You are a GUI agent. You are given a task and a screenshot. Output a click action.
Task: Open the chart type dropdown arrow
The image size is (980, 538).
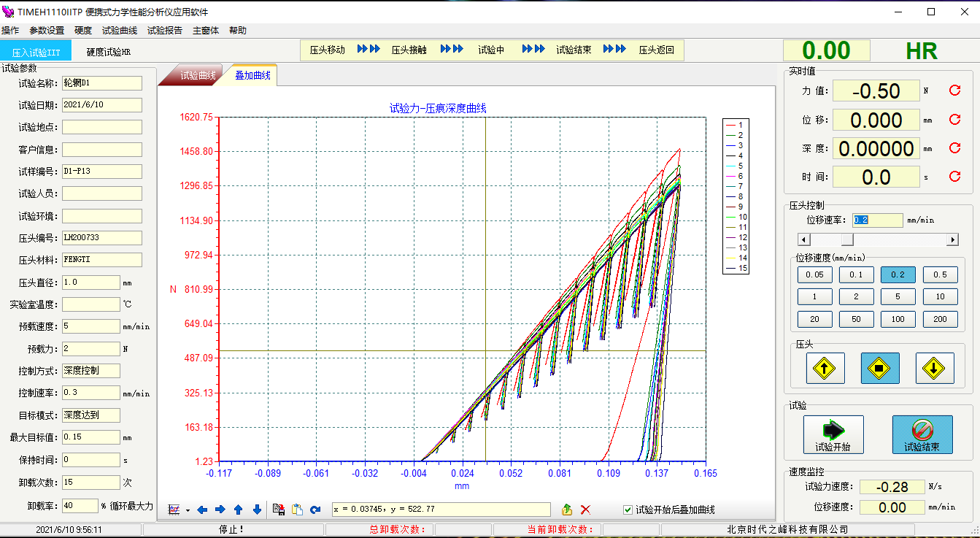click(188, 510)
